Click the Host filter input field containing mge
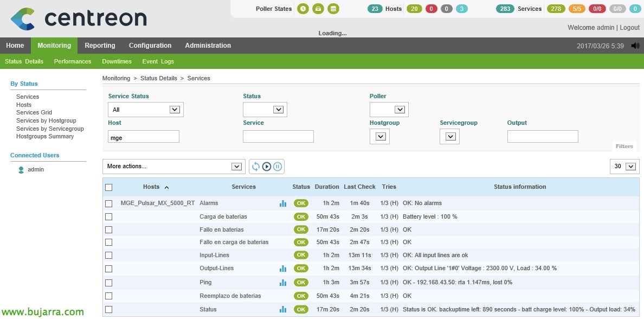Viewport: 644px width, 319px height. pyautogui.click(x=144, y=137)
